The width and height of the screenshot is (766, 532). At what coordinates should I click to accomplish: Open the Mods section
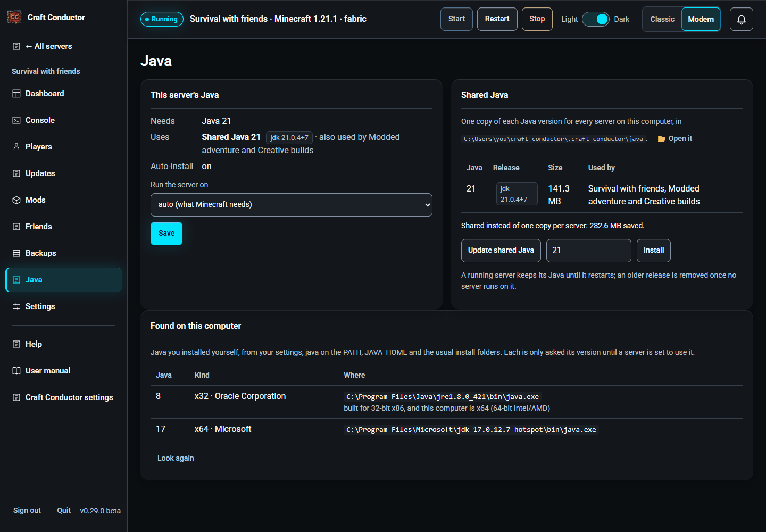coord(64,200)
